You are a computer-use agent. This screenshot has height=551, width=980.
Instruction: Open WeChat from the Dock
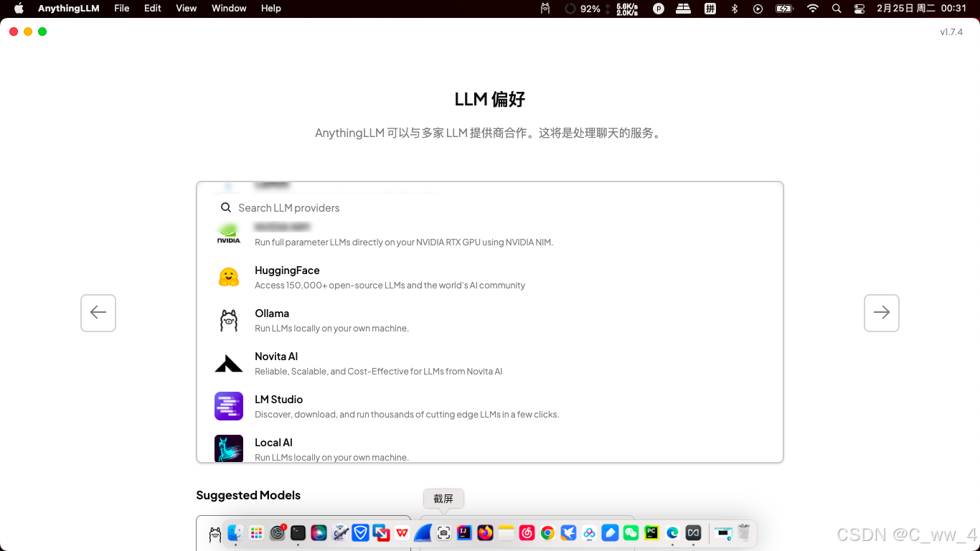(x=631, y=533)
